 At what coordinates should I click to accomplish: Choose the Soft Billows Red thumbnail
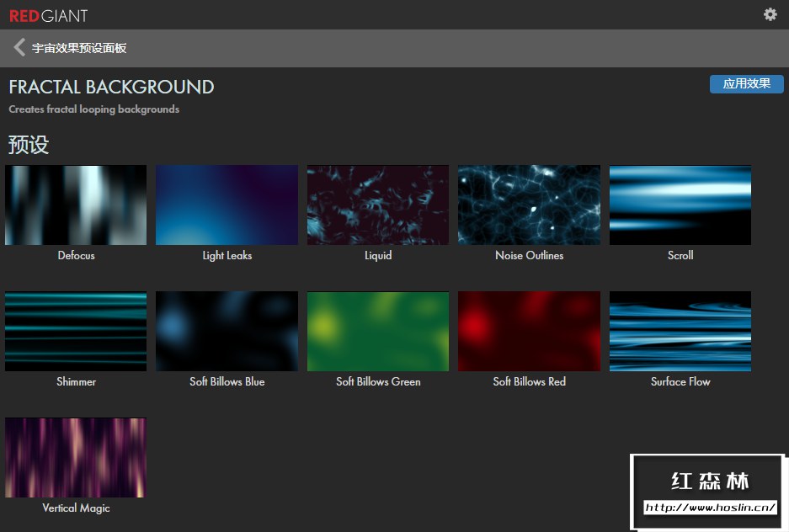(x=529, y=332)
